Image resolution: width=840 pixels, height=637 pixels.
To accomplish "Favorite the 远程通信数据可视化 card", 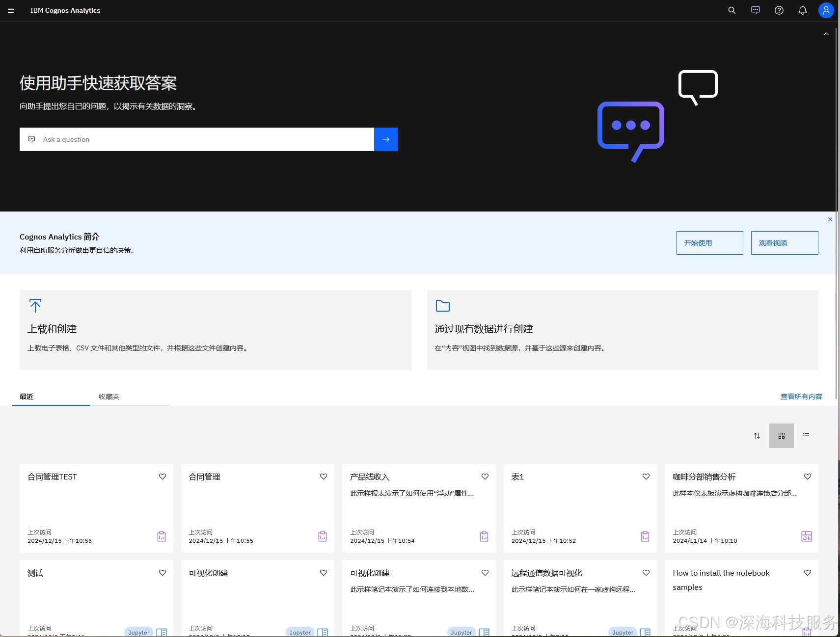I will pos(646,573).
